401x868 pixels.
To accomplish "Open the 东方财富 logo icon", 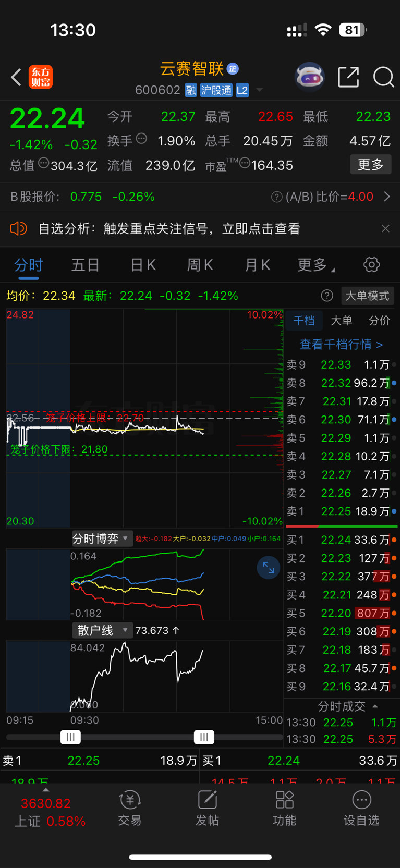I will [41, 77].
